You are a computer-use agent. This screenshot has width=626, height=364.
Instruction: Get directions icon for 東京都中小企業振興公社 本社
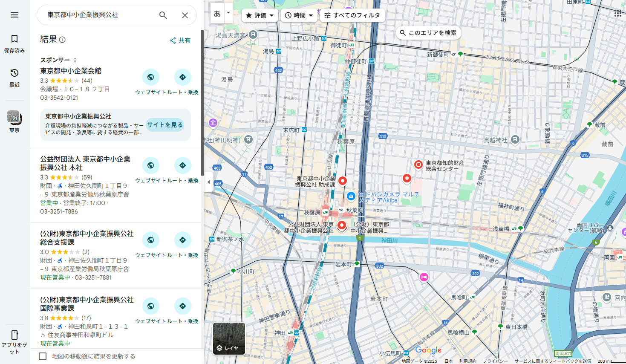(x=182, y=165)
